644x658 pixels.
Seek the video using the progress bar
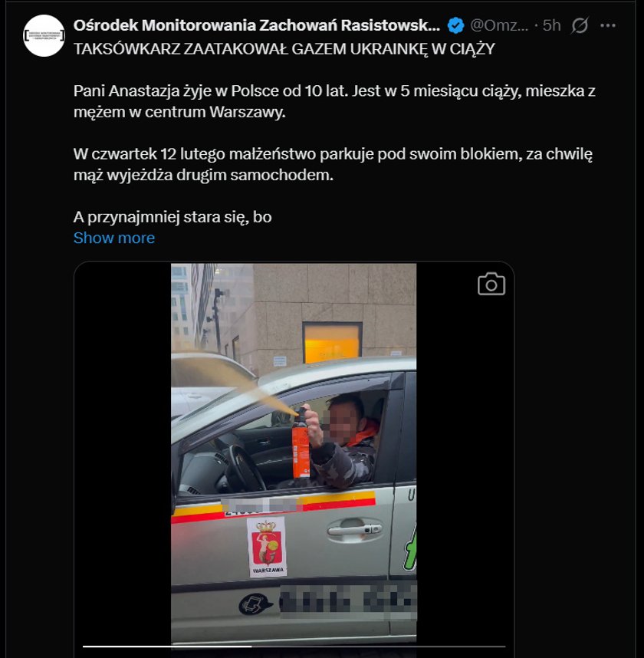294,646
